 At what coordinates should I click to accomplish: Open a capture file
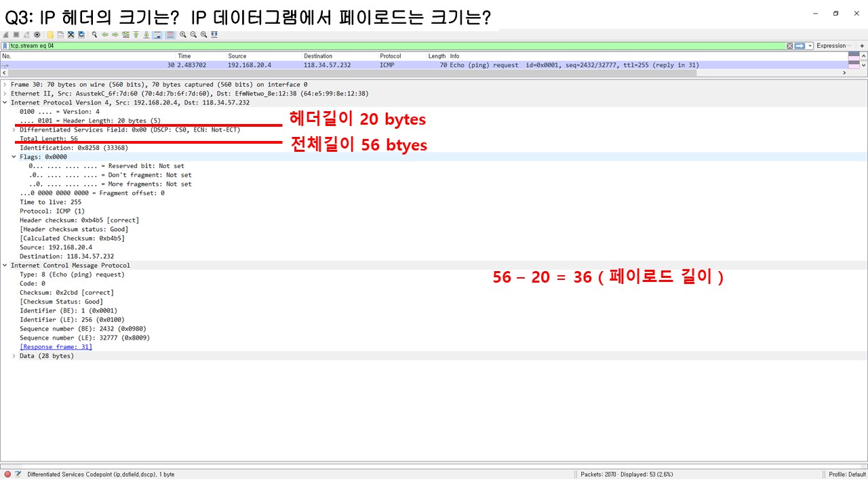click(50, 35)
